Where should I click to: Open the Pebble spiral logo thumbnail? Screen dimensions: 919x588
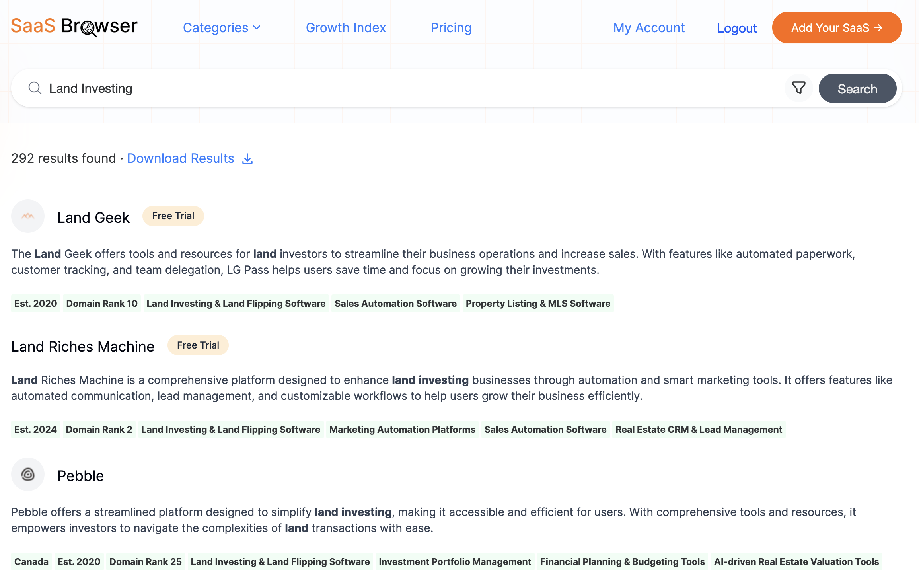[28, 474]
